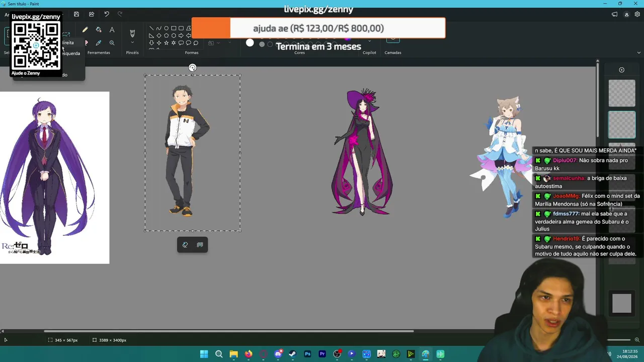Screen dimensions: 644x362
Task: Click the generative erase button under selection
Action: 185,245
